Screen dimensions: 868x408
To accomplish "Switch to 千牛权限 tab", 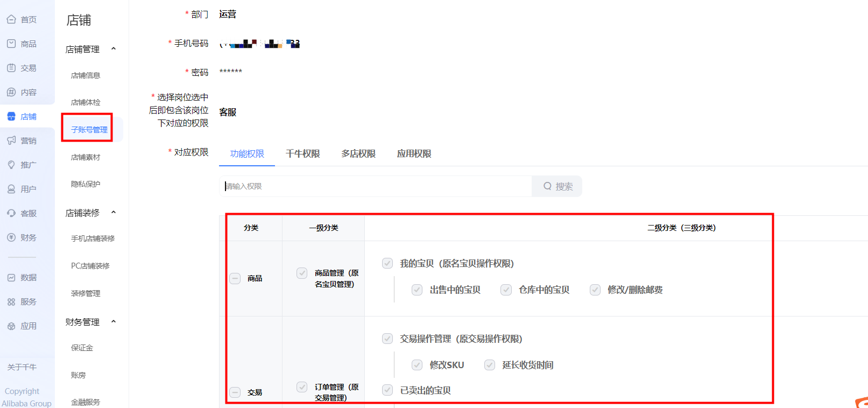I will [x=303, y=154].
